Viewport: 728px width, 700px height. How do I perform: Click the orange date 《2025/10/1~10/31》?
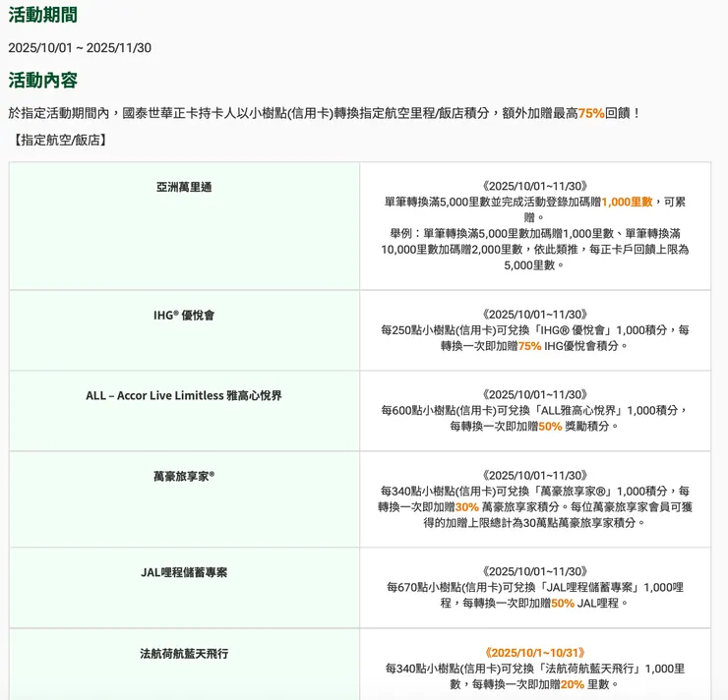click(535, 653)
